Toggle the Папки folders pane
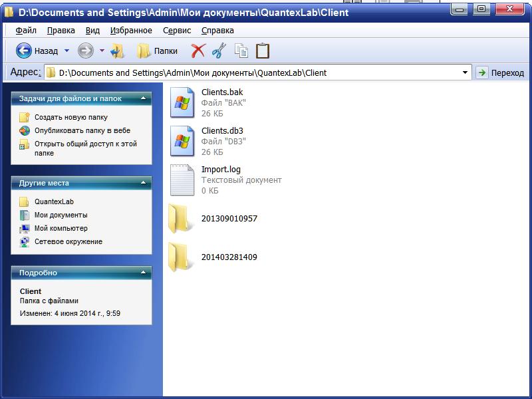This screenshot has height=399, width=532. click(x=157, y=51)
